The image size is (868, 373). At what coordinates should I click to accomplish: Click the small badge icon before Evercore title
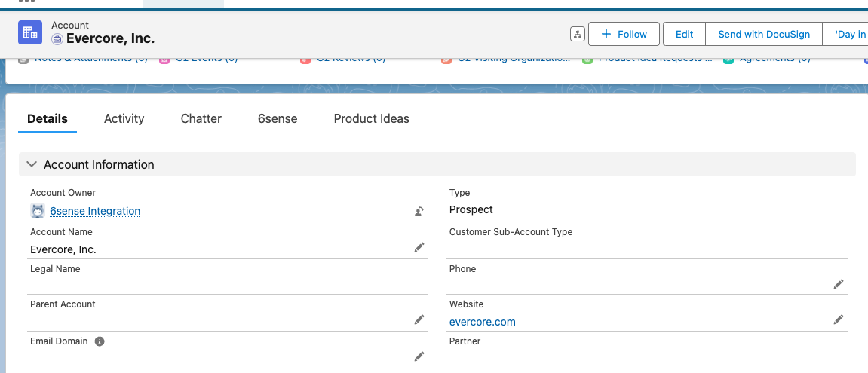pos(57,39)
